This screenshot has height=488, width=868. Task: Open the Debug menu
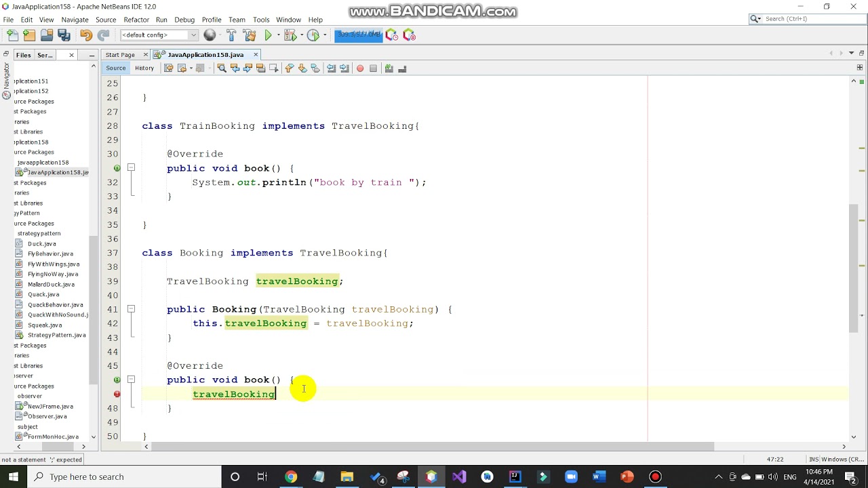[184, 20]
